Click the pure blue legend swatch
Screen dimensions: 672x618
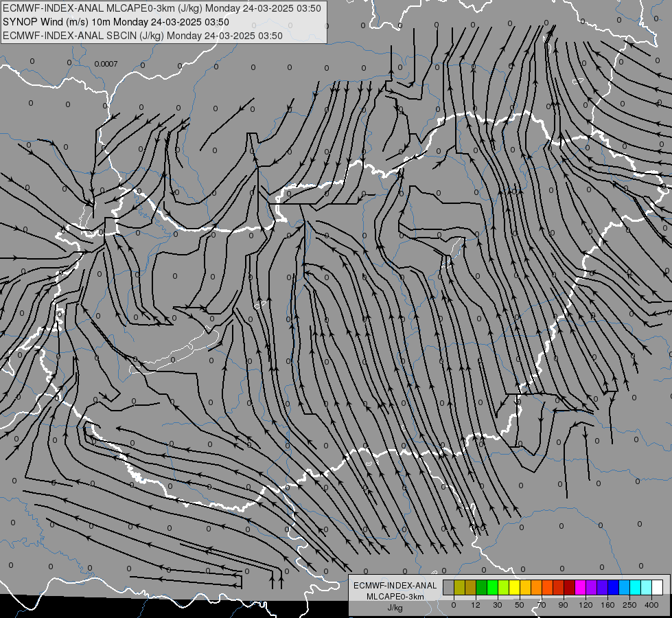coord(613,588)
